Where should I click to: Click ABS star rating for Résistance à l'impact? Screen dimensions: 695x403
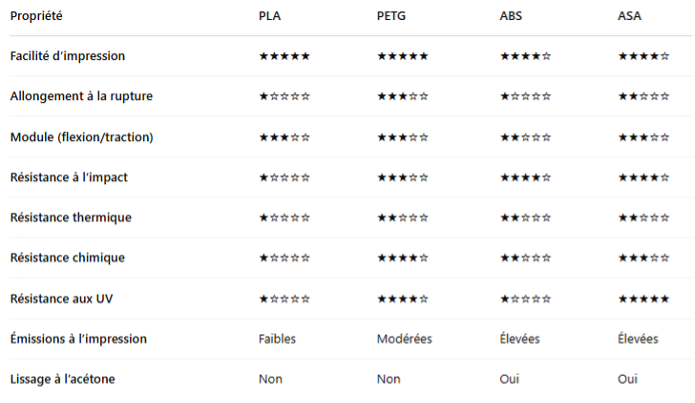525,177
